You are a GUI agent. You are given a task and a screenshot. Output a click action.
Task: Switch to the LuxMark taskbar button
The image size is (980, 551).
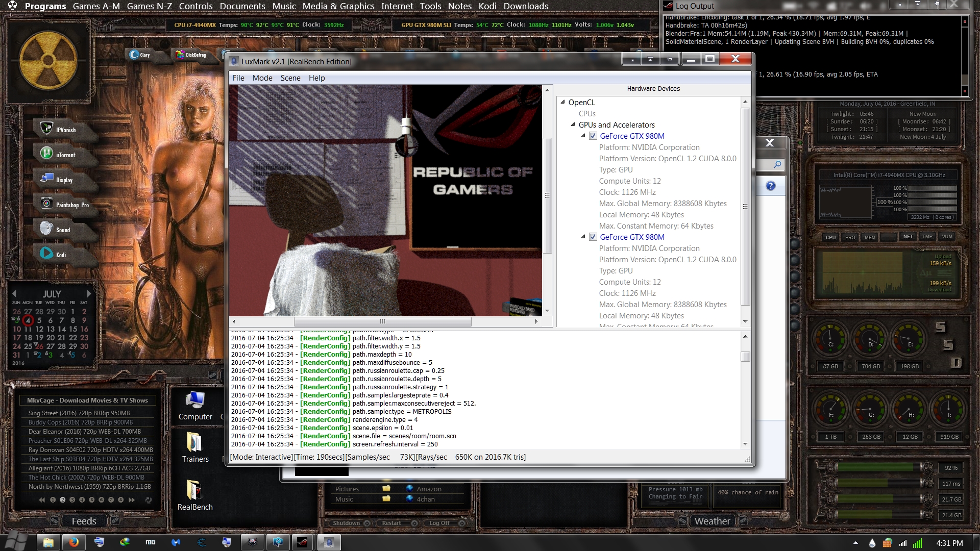tap(329, 542)
